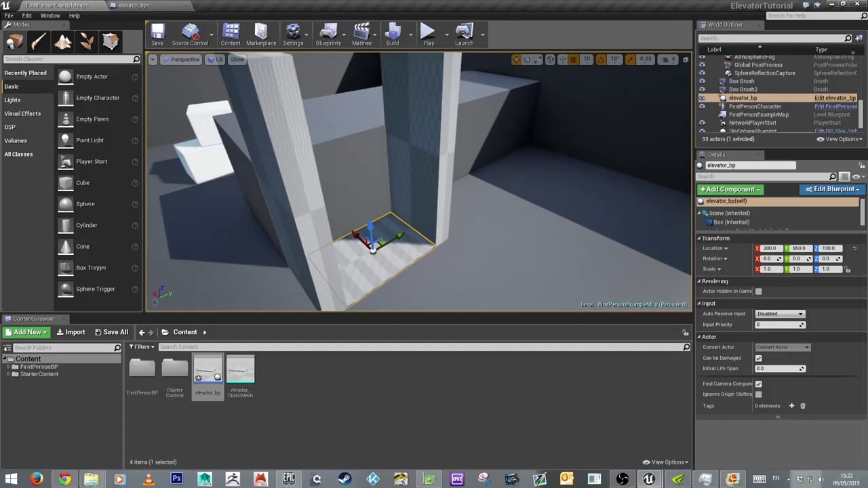This screenshot has width=868, height=488.
Task: Select the translate gizmo mode icon
Action: click(x=516, y=60)
